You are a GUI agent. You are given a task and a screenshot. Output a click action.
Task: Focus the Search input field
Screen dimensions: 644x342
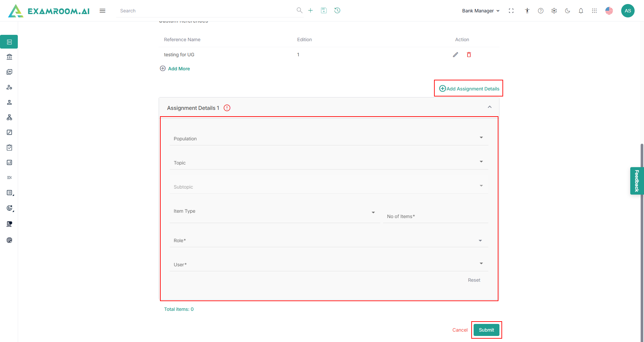pyautogui.click(x=207, y=11)
